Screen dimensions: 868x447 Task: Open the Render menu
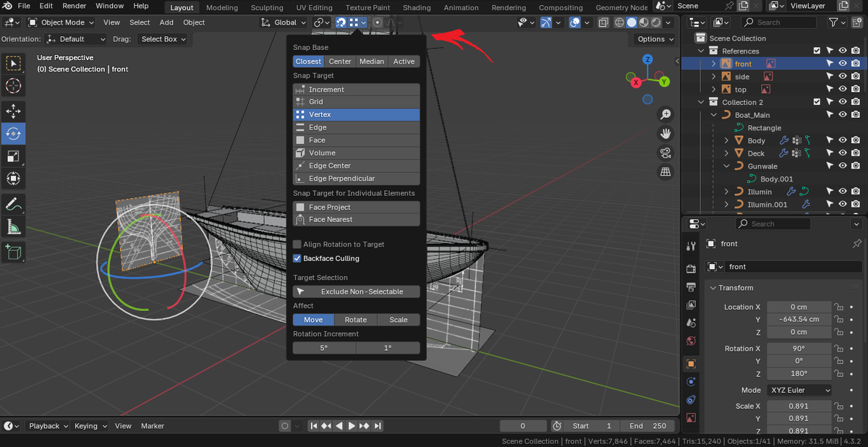coord(74,6)
